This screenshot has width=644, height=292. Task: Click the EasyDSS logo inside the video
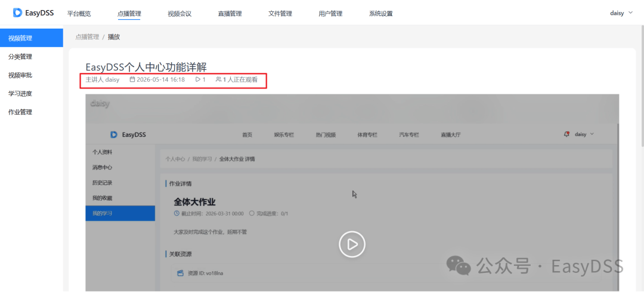pos(128,134)
